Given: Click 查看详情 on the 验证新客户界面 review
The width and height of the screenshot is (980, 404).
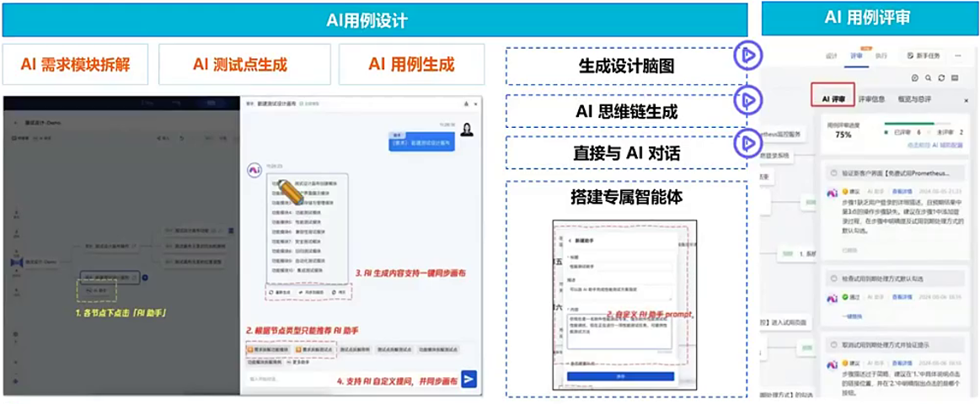Looking at the screenshot, I should pos(901,191).
